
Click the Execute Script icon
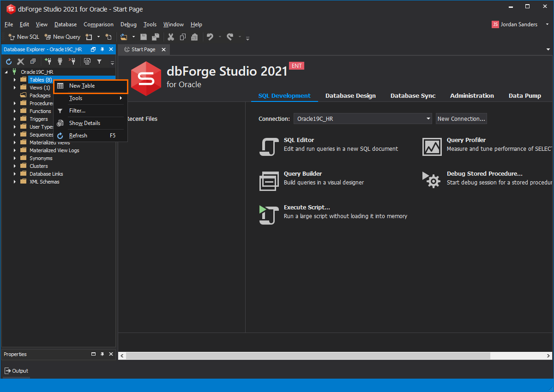[x=269, y=215]
